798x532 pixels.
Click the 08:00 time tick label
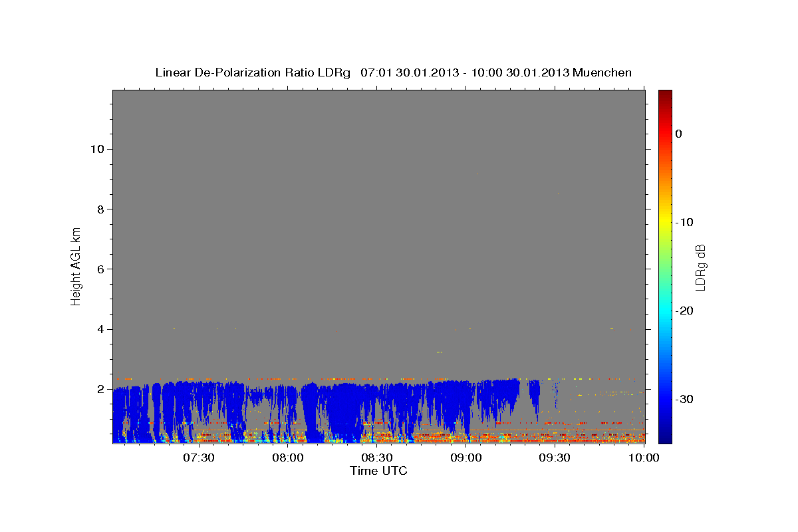pos(288,458)
